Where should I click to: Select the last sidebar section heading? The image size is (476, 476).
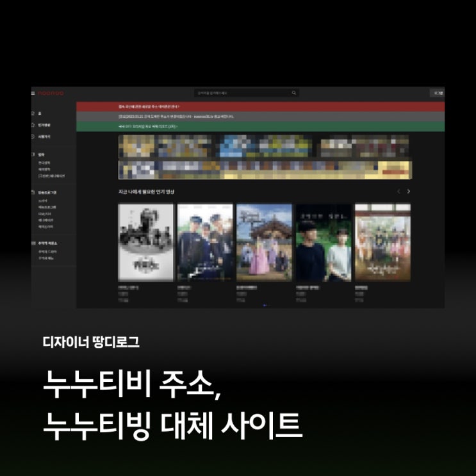(x=47, y=243)
